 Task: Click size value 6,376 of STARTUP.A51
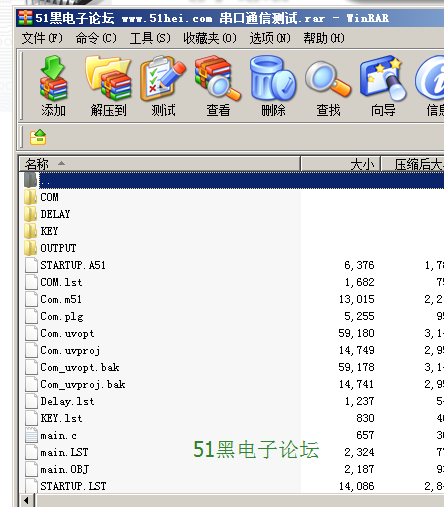click(359, 265)
